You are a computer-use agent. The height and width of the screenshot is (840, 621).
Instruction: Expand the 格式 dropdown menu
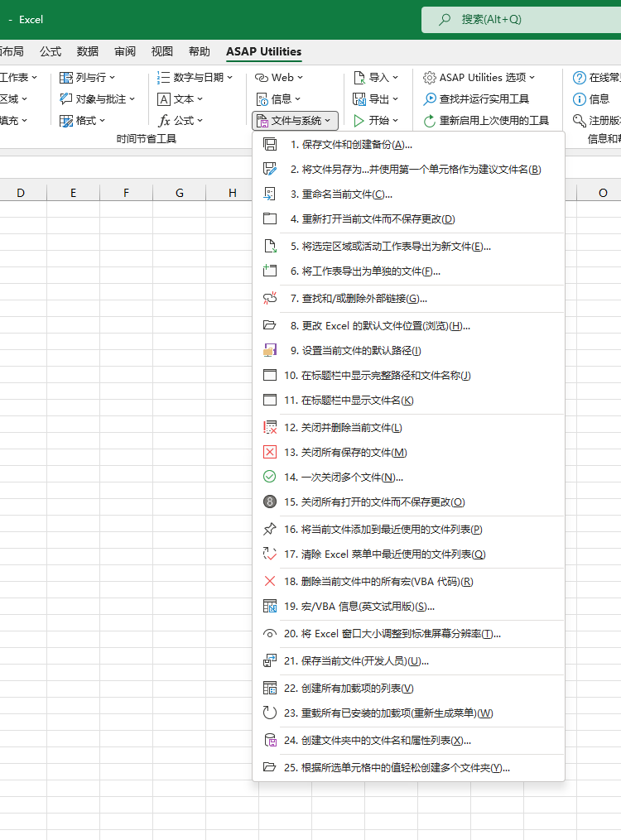(83, 121)
